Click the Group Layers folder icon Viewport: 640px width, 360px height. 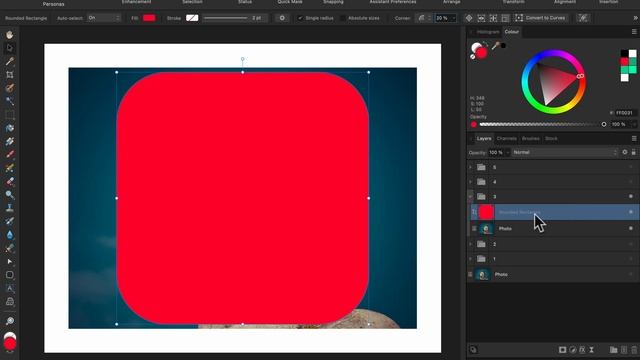tap(613, 350)
